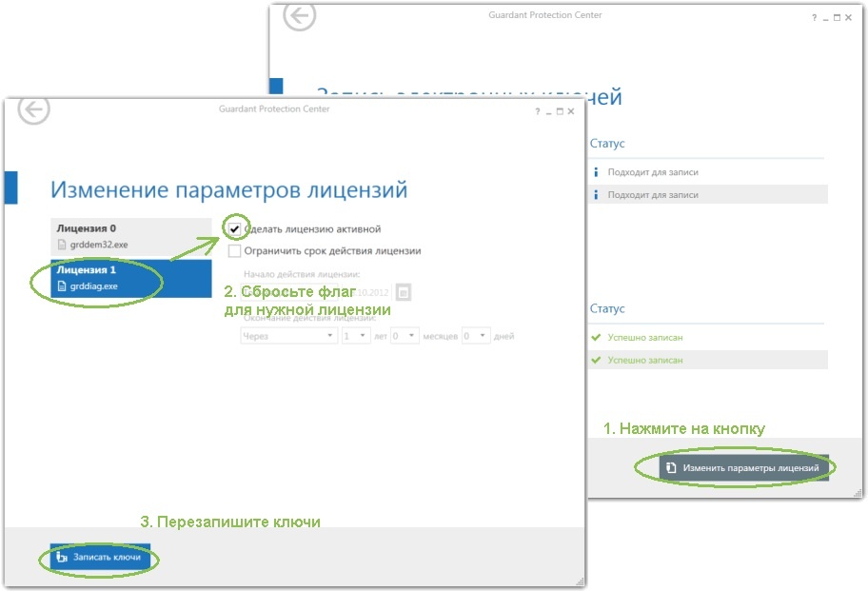Screen dimensions: 868x591
Task: Click green checkmark on first 'Успешно записан' row
Action: 596,338
